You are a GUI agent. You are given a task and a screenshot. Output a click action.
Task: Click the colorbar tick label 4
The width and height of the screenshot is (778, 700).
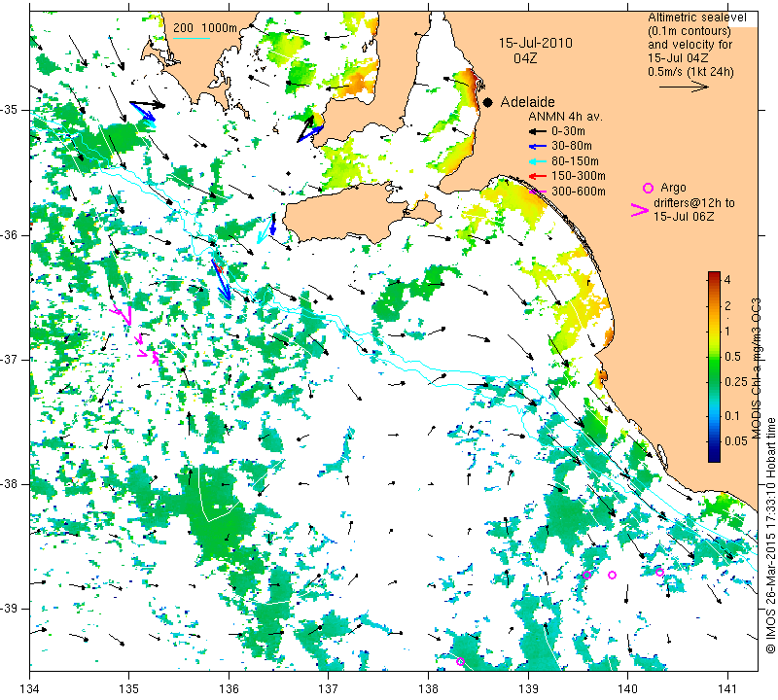pos(727,279)
